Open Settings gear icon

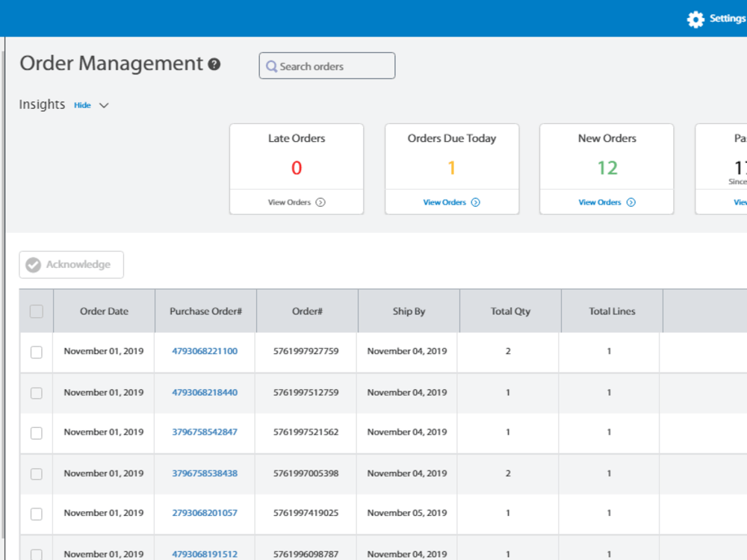(x=695, y=19)
